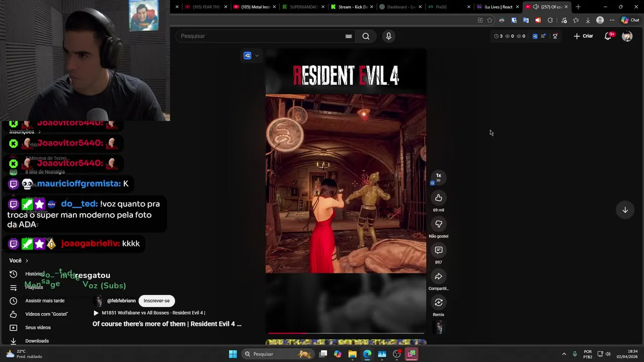Toggle the 1x playback speed control
The width and height of the screenshot is (644, 362).
pyautogui.click(x=438, y=177)
